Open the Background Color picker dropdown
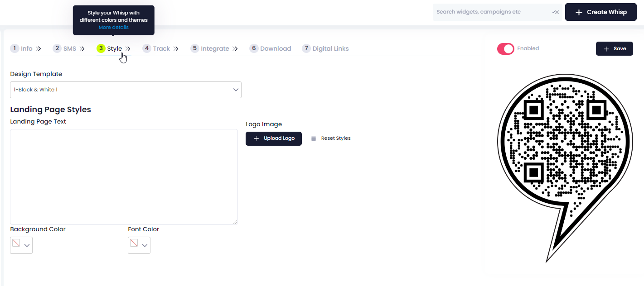The height and width of the screenshot is (286, 644). pos(21,245)
